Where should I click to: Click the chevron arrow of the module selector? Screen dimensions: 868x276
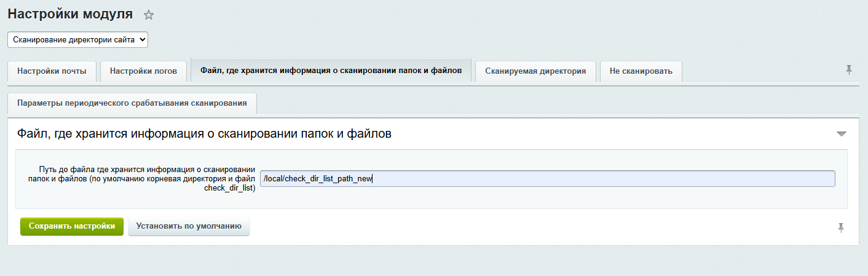point(143,39)
